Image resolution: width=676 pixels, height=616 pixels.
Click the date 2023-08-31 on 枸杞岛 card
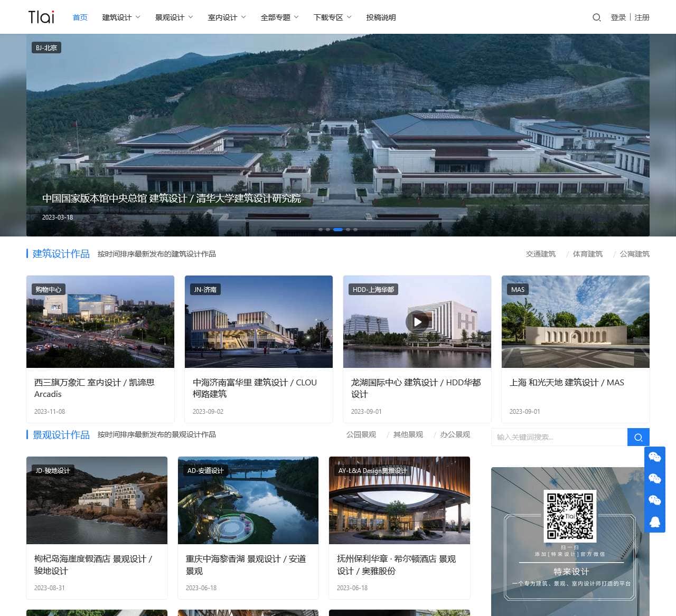click(x=50, y=588)
